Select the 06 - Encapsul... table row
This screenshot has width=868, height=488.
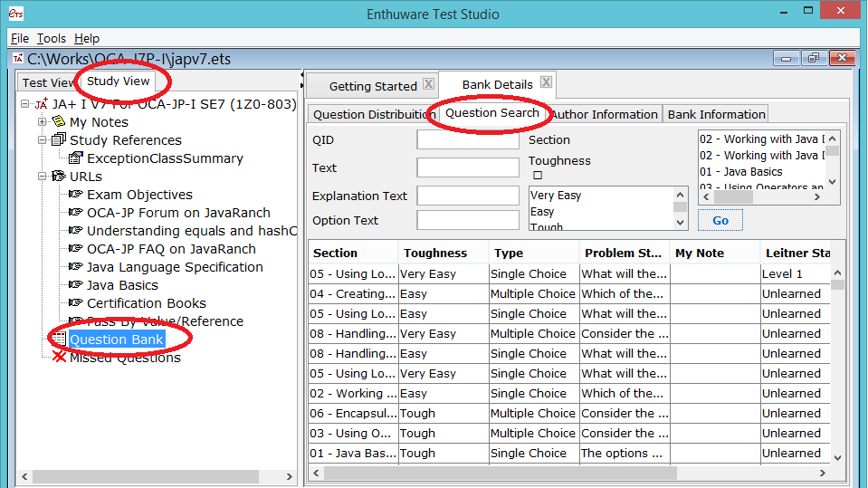[x=569, y=413]
